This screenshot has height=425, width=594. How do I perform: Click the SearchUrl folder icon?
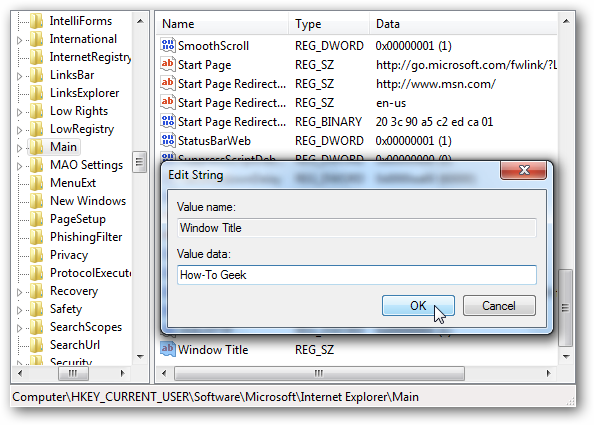[x=36, y=345]
